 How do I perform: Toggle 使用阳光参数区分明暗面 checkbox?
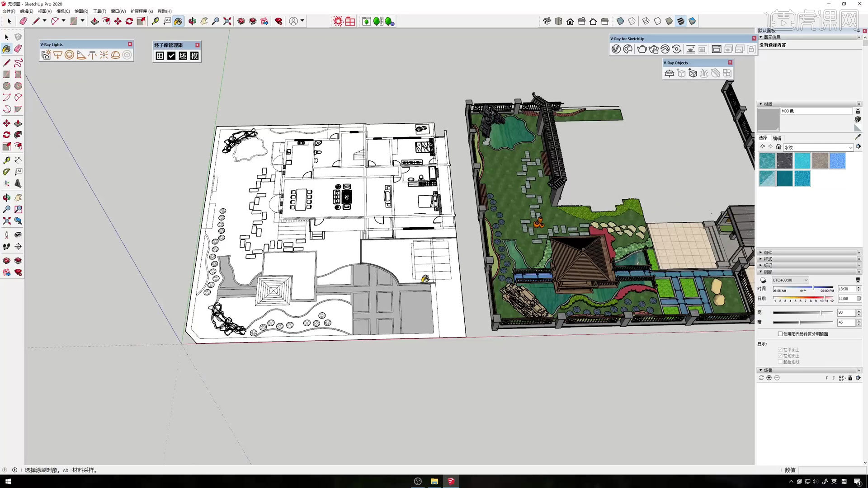click(x=780, y=334)
